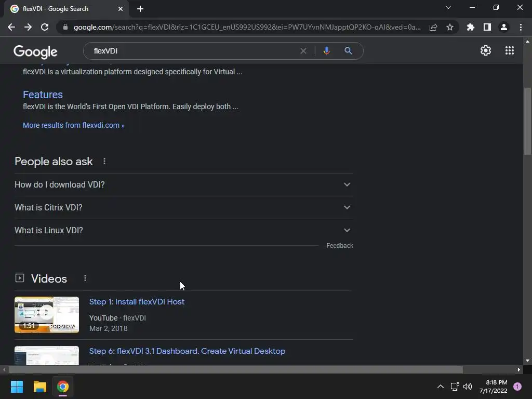The image size is (532, 399).
Task: Submit search with magnifier icon
Action: (x=348, y=51)
